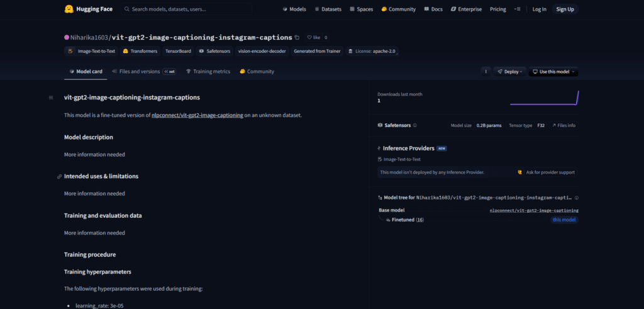Expand the extra navigation menu icon

pos(518,9)
